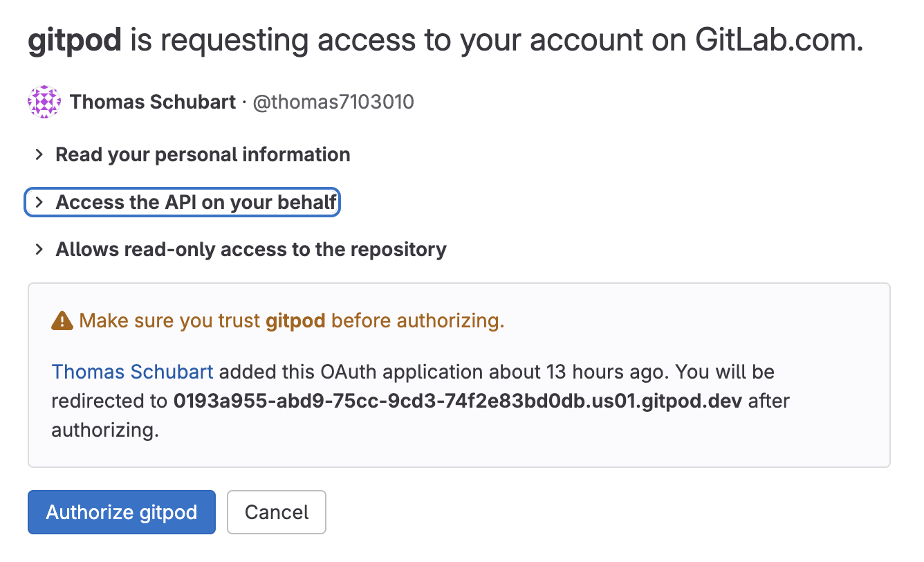Screen dimensions: 924x562
Task: Click bold gitpod word in page heading
Action: point(75,41)
